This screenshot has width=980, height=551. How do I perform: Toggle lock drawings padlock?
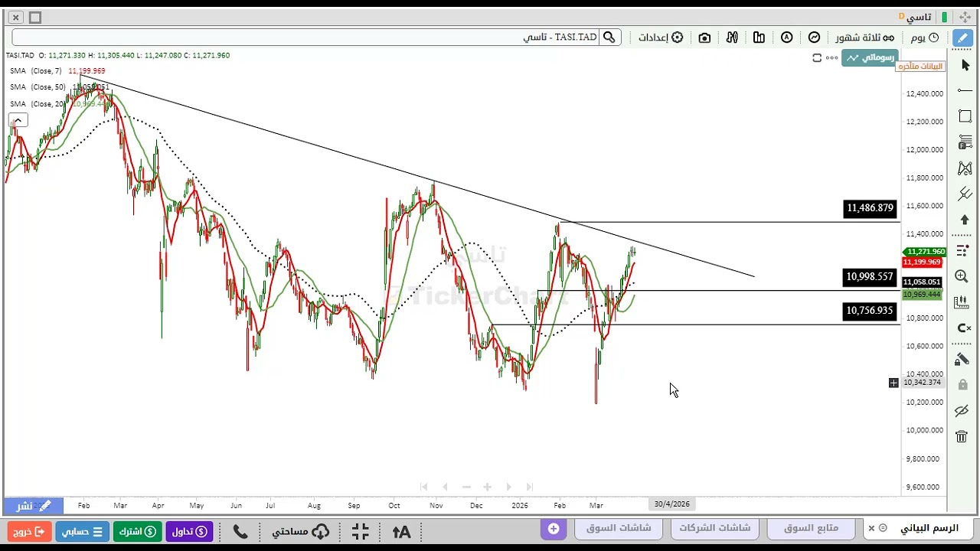pyautogui.click(x=962, y=384)
